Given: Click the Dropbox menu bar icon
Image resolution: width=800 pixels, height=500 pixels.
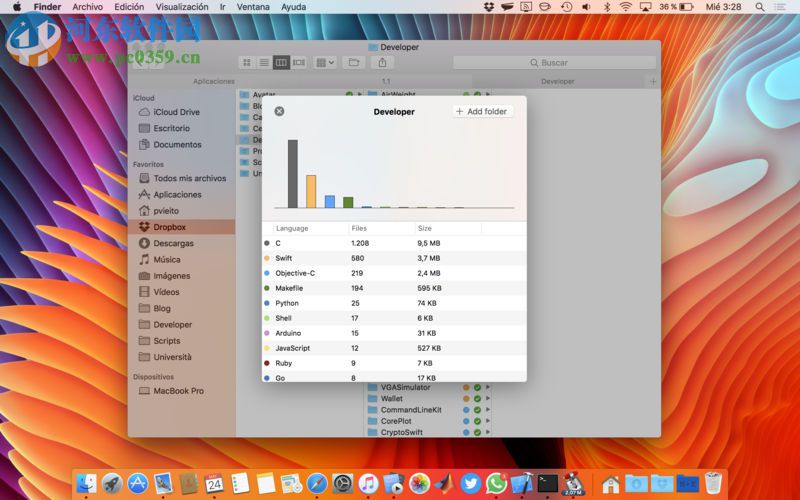Looking at the screenshot, I should (x=489, y=7).
